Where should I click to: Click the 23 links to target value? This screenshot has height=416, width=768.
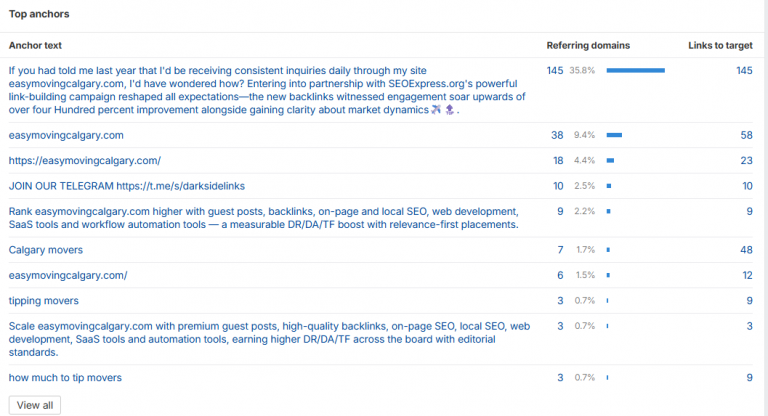click(x=746, y=161)
